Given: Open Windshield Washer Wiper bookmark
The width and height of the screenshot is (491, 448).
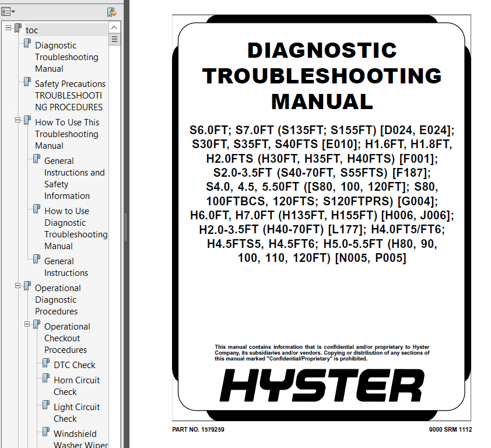Looking at the screenshot, I should point(80,439).
